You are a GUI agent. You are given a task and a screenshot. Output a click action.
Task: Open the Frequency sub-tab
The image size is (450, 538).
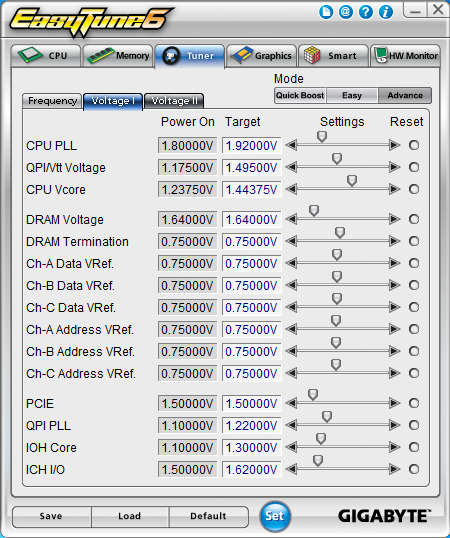[52, 101]
